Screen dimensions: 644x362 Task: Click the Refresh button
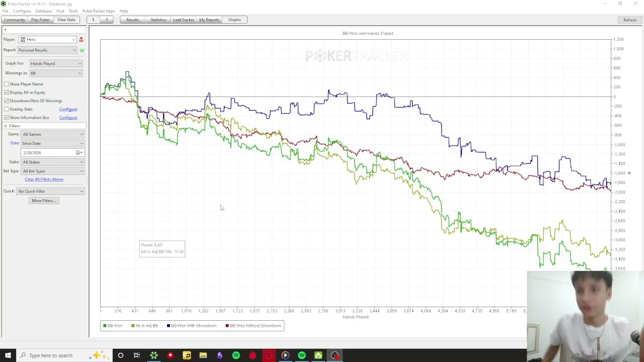pos(630,20)
